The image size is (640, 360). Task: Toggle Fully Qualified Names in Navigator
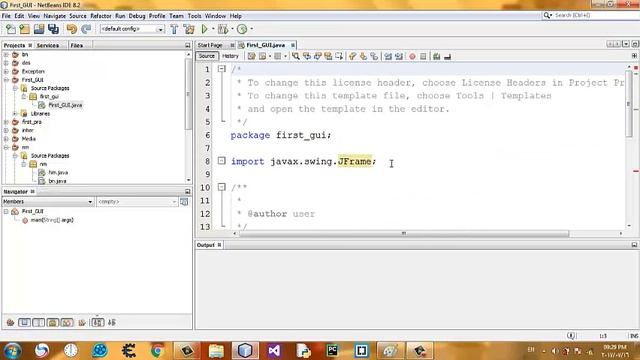coord(82,322)
